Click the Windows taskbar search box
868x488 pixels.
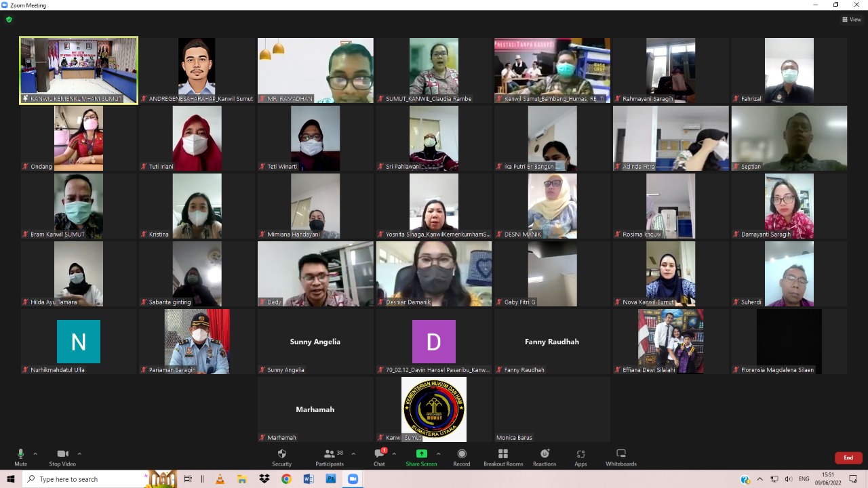[85, 479]
